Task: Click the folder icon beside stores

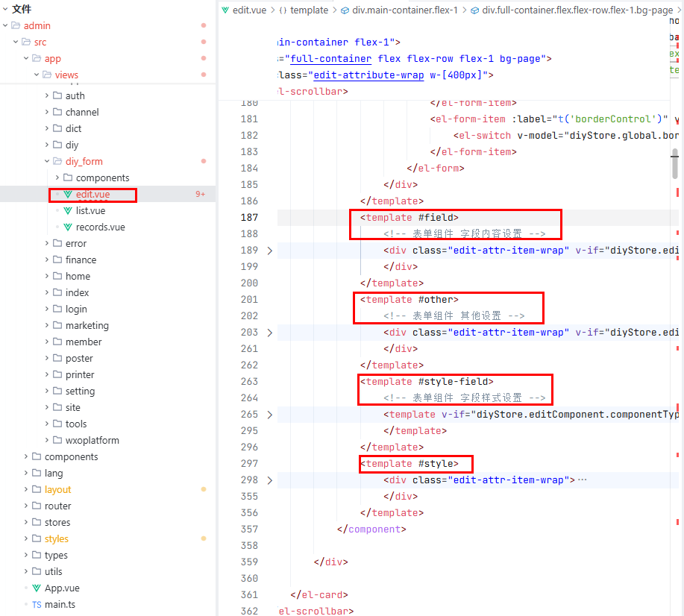Action: 37,523
